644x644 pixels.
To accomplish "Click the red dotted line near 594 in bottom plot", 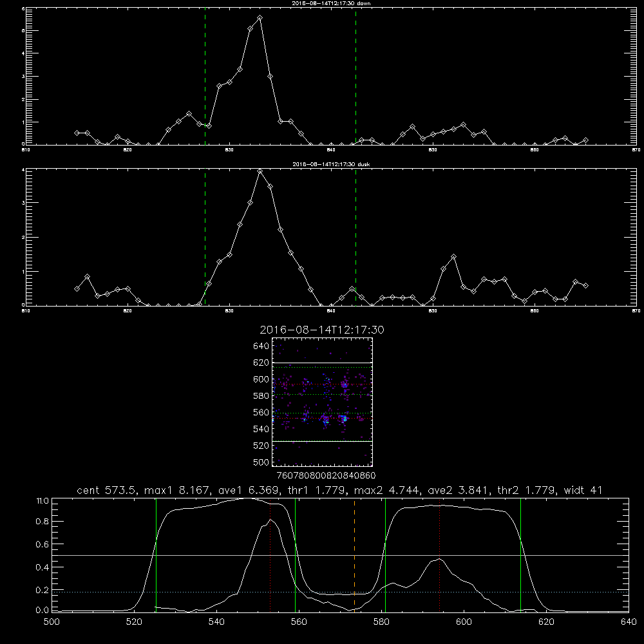I will tap(439, 555).
